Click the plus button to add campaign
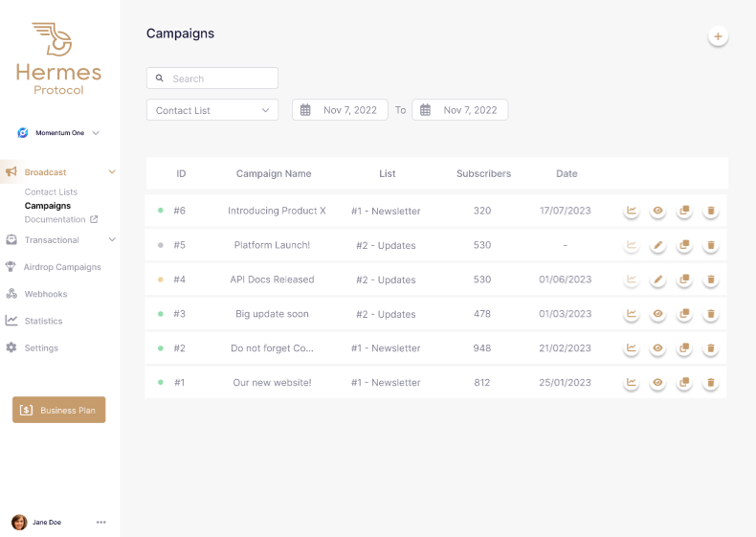This screenshot has width=756, height=537. tap(718, 36)
